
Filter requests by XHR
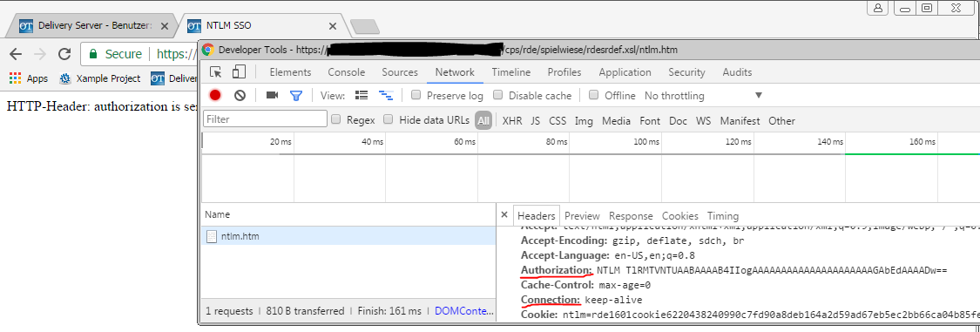[512, 120]
